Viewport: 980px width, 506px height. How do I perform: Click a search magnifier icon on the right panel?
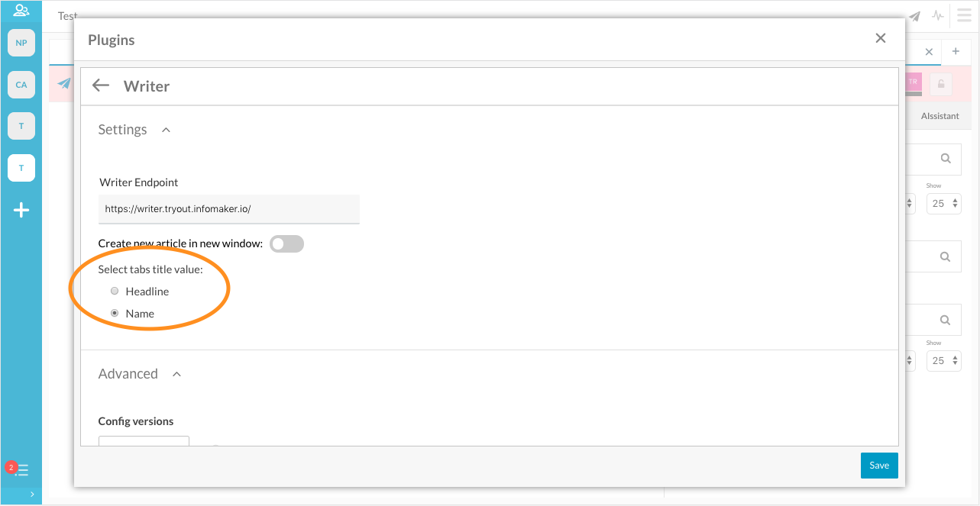tap(945, 159)
